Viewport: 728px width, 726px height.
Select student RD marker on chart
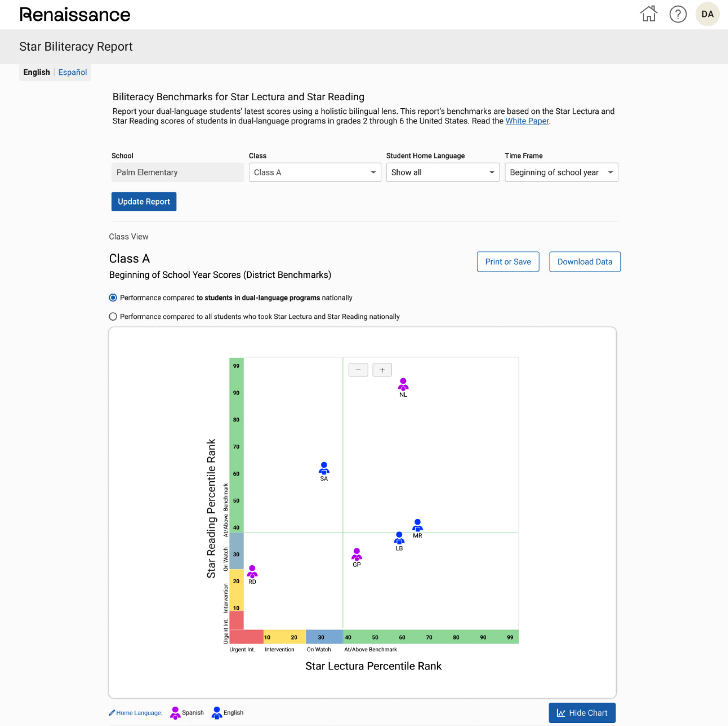[252, 571]
